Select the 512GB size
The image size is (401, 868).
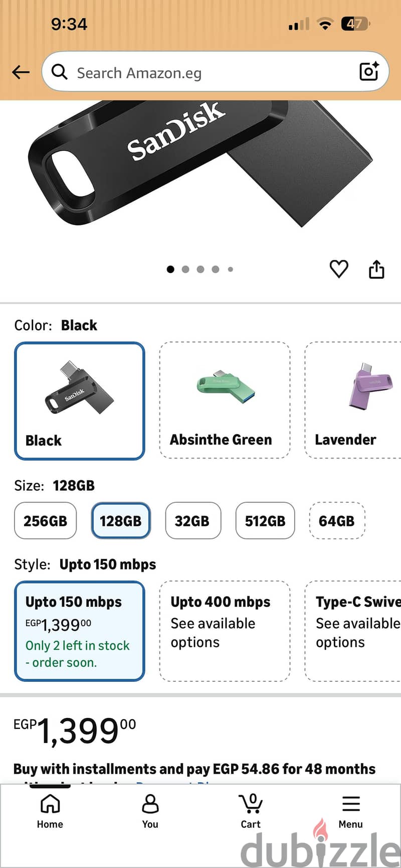coord(265,521)
